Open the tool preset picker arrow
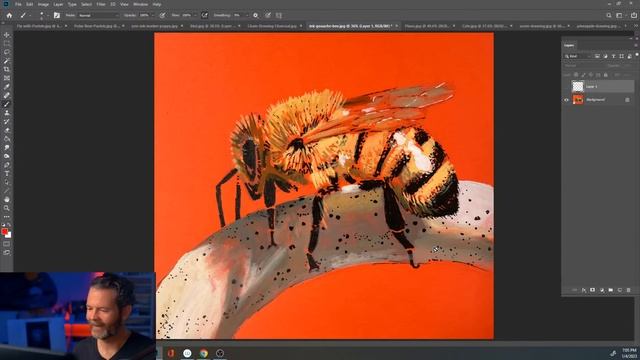 (29, 16)
